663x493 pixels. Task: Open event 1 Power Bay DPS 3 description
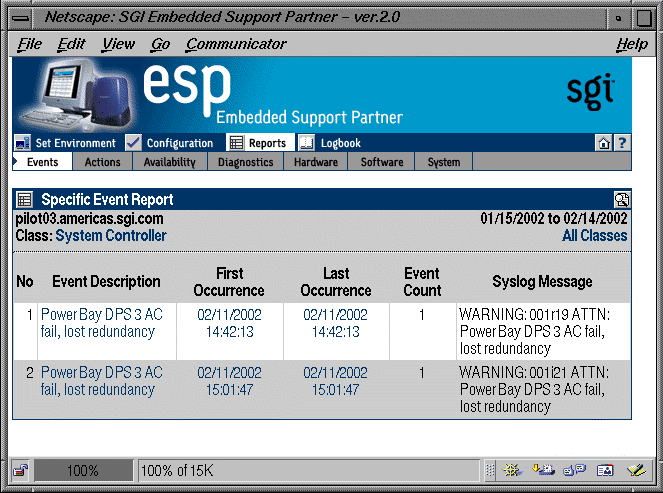pyautogui.click(x=101, y=323)
